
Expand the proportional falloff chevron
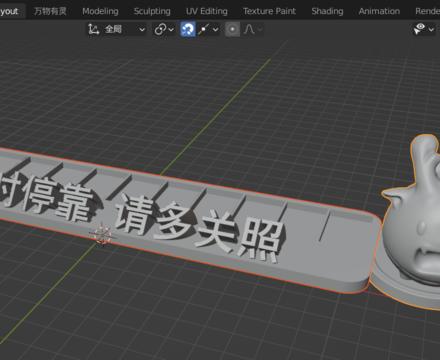click(x=260, y=29)
